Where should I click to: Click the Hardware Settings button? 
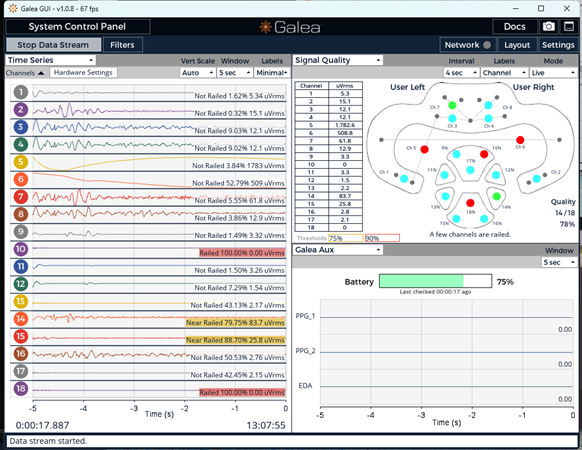[83, 72]
